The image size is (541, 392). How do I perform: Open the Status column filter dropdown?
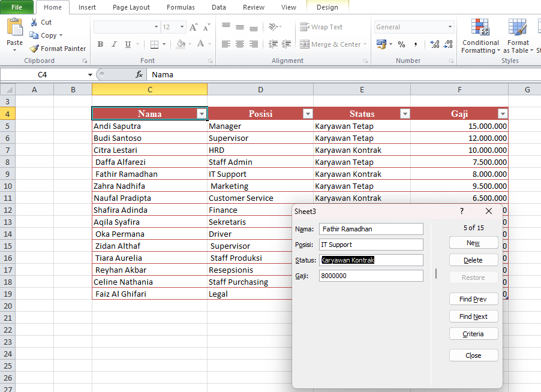point(405,114)
